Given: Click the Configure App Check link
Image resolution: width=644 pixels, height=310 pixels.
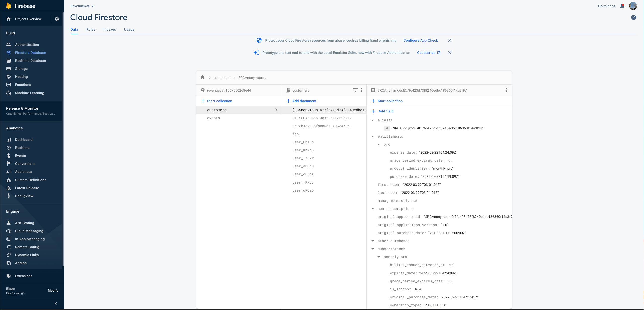Looking at the screenshot, I should pos(420,40).
